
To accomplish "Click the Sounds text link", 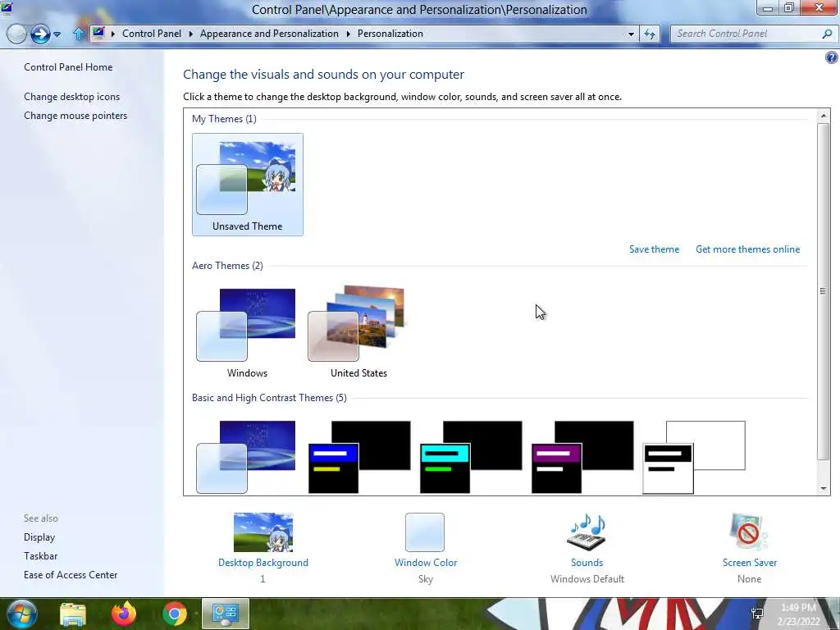I will pos(587,563).
